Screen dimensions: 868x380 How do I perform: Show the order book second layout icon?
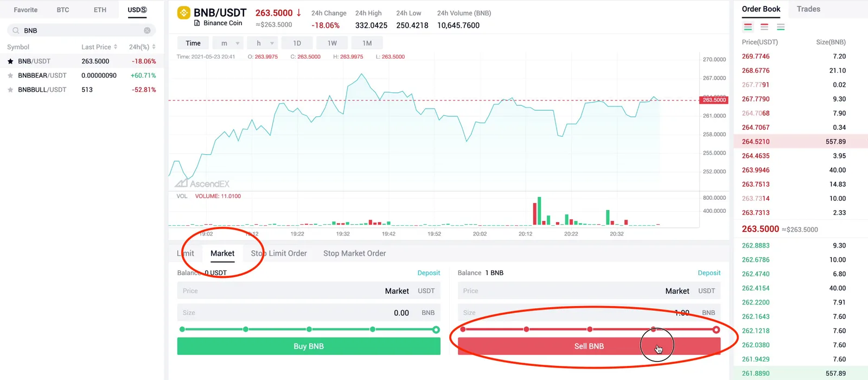point(764,27)
